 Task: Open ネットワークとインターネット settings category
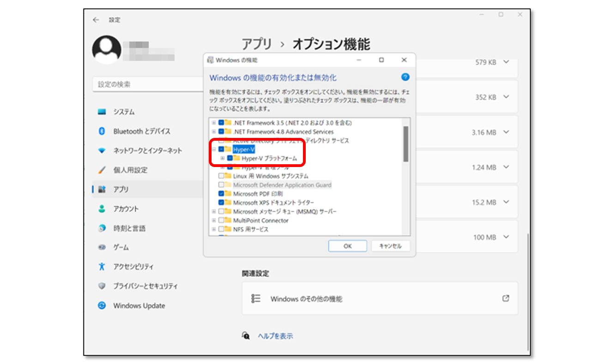point(148,151)
